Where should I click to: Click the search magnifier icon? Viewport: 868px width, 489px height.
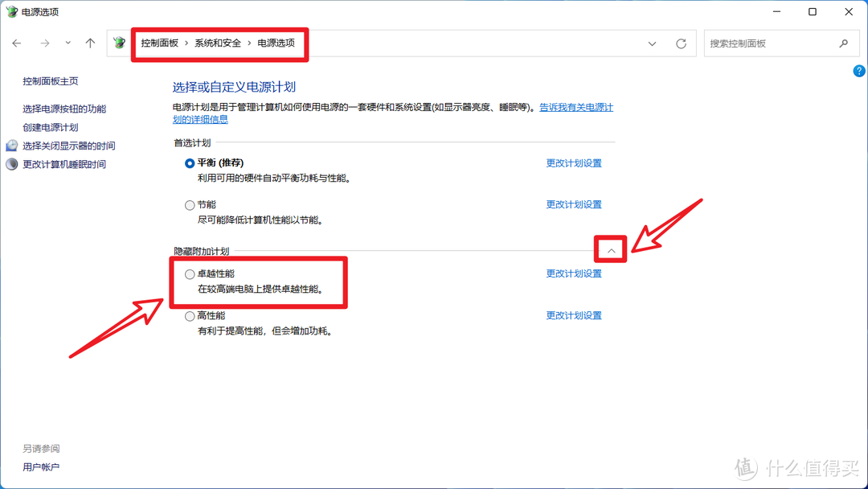pos(842,43)
